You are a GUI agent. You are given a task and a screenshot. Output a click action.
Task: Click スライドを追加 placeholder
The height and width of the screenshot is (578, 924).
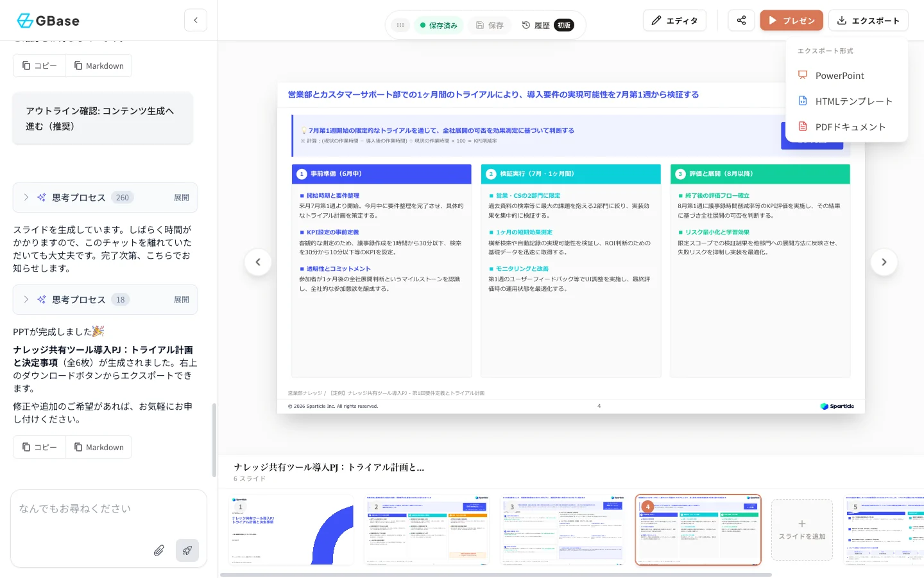click(x=802, y=530)
